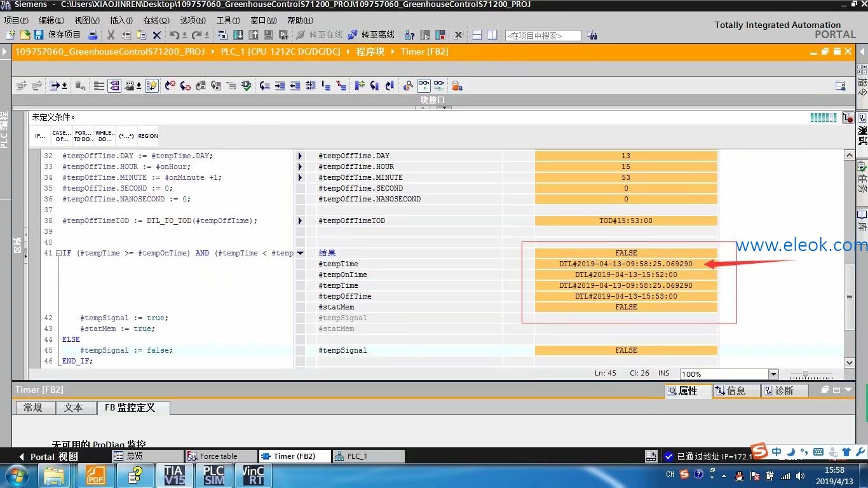
Task: Insert FOR TO DO loop template
Action: click(83, 136)
